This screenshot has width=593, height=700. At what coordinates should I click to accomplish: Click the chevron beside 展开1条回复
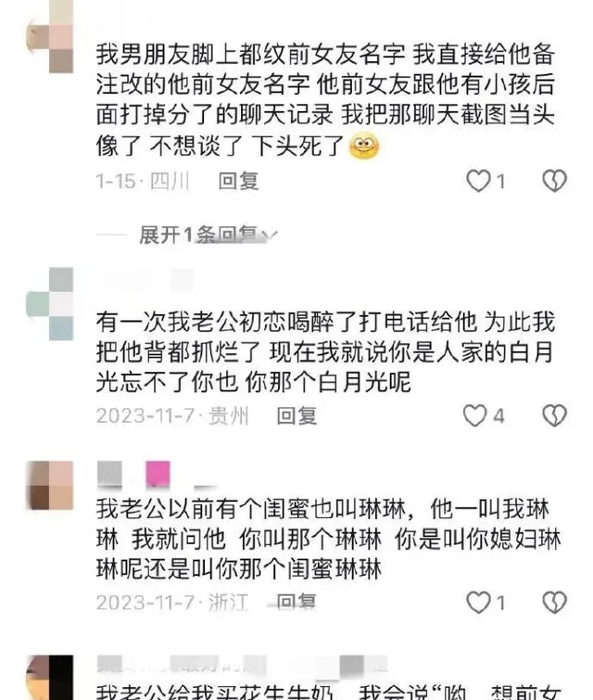point(271,235)
